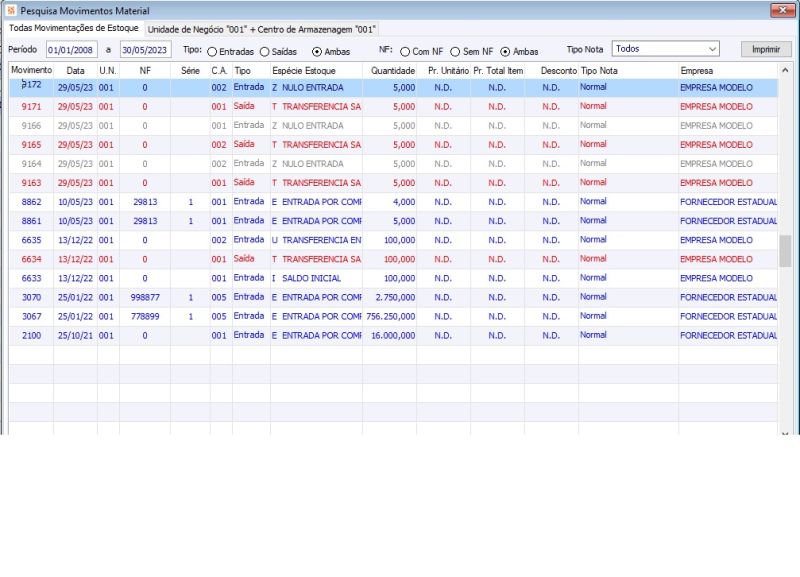Click scrollbar down arrow in movements grid
This screenshot has height=577, width=800.
[x=785, y=433]
